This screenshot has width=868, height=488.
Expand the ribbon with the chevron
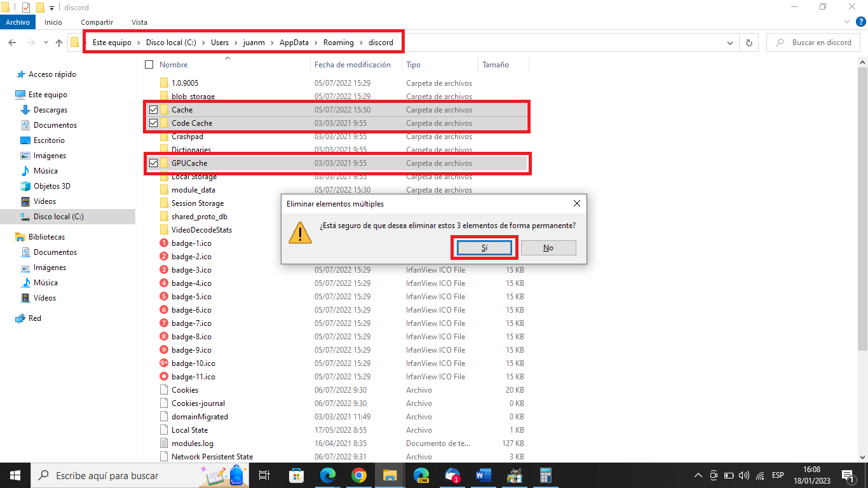tap(848, 21)
